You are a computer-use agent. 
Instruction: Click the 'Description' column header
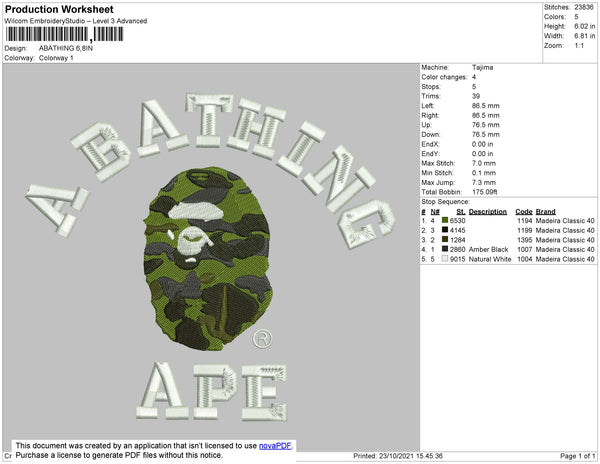click(488, 212)
